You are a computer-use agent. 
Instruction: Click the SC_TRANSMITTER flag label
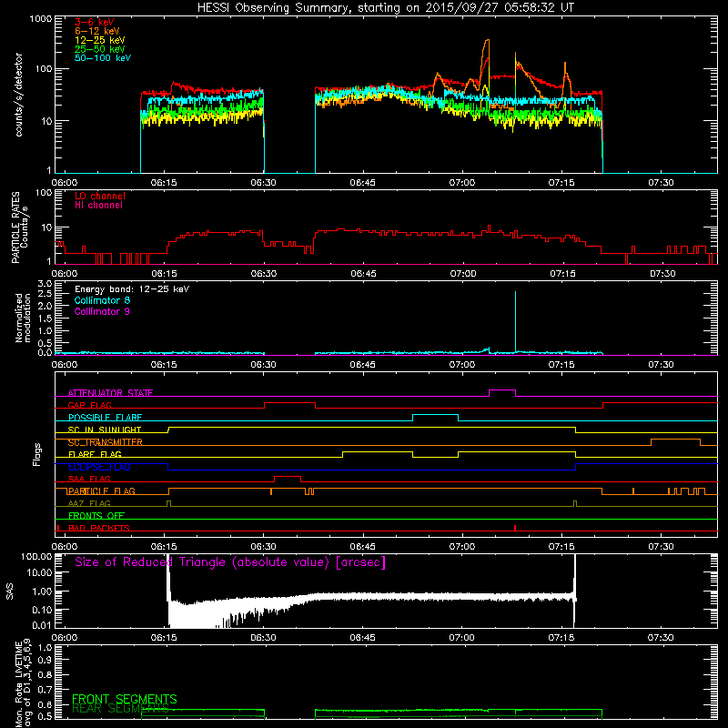[x=105, y=442]
